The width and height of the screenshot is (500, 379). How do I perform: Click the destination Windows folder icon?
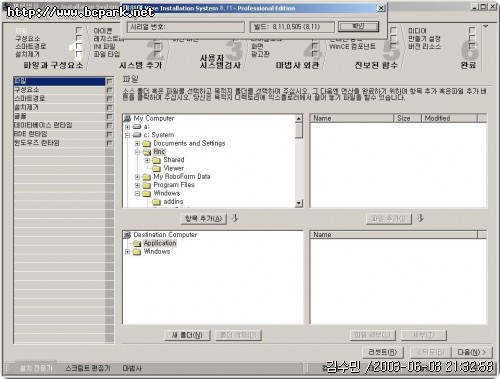(x=137, y=252)
